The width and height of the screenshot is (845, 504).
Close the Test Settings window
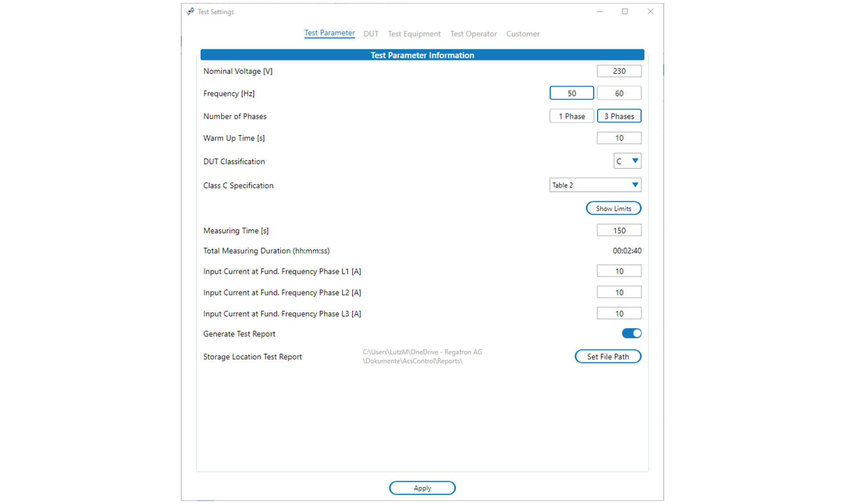tap(650, 11)
